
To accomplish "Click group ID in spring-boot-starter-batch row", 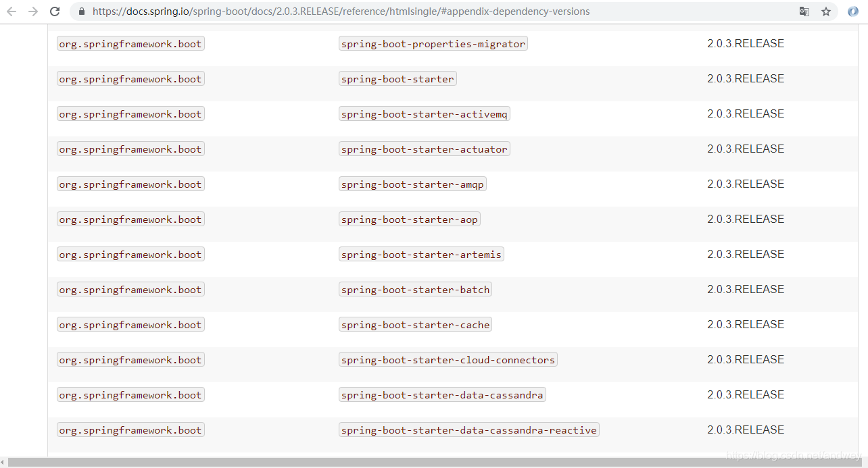I will 130,290.
